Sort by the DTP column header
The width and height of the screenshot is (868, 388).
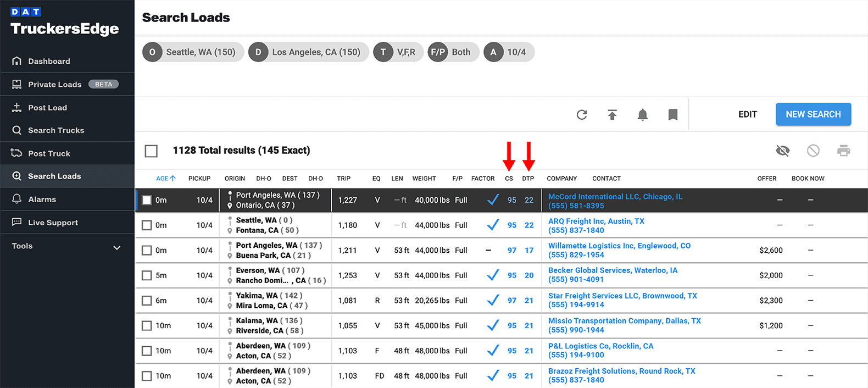tap(528, 179)
